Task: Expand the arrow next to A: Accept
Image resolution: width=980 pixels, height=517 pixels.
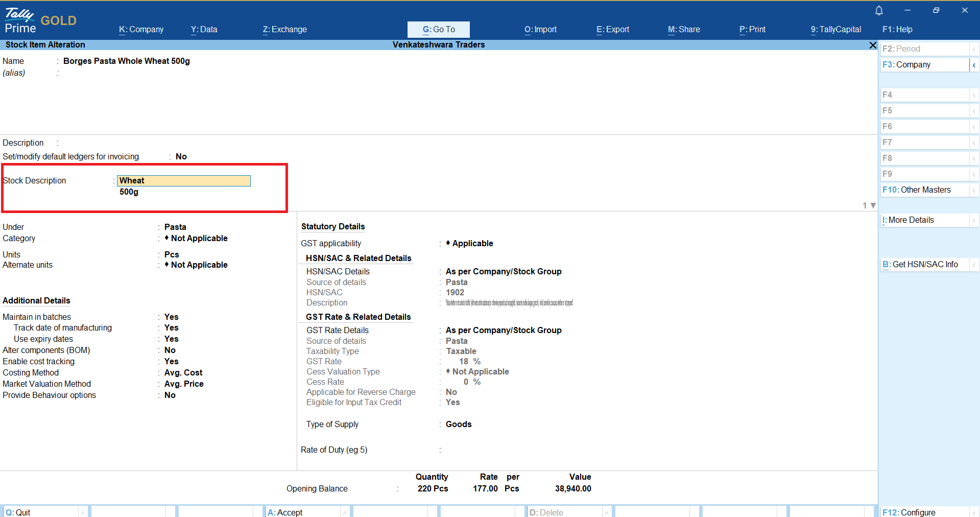Action: click(x=345, y=512)
